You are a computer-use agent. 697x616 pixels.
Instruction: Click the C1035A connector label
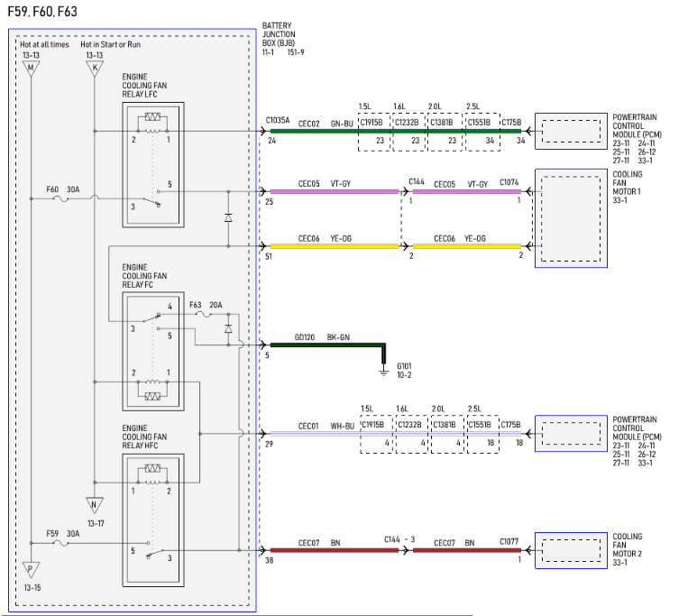(x=278, y=120)
